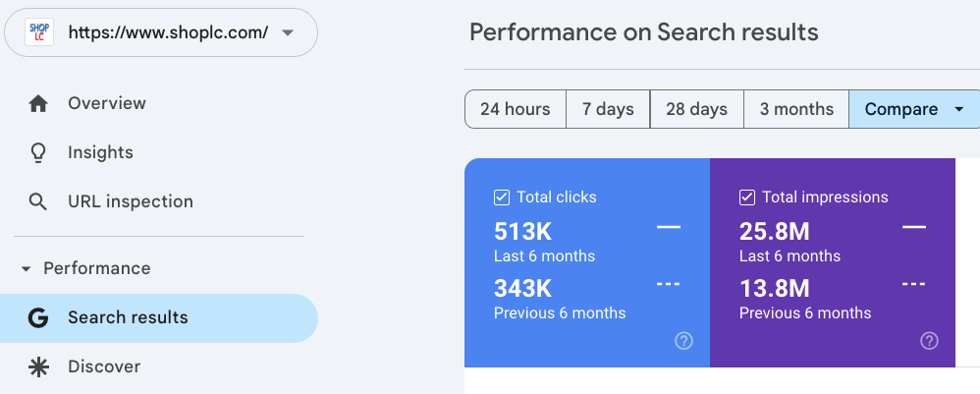Viewport: 980px width, 394px height.
Task: Select the 24 hours date range
Action: (x=515, y=109)
